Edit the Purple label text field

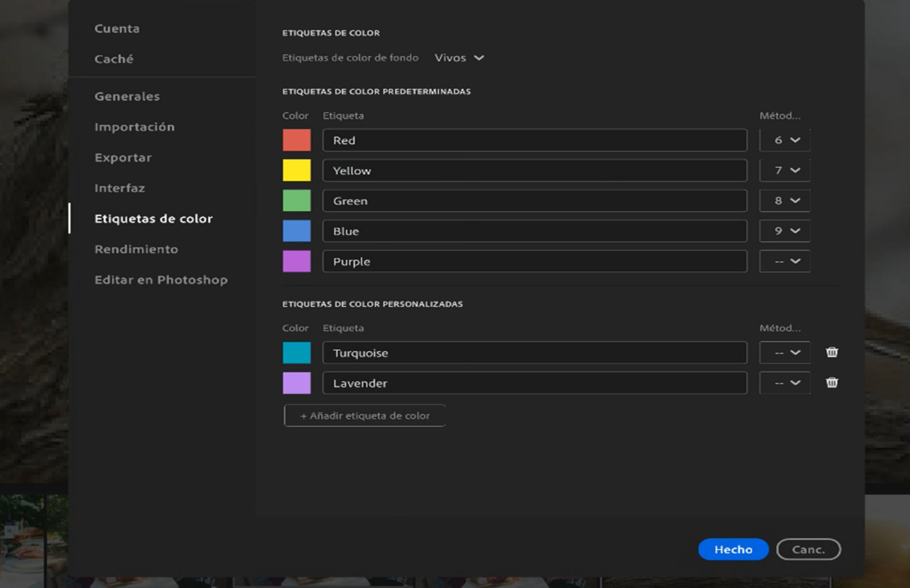(x=535, y=262)
